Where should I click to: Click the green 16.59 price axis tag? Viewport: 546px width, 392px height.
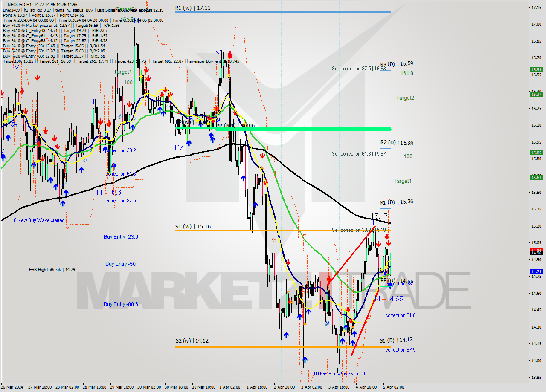[536, 69]
